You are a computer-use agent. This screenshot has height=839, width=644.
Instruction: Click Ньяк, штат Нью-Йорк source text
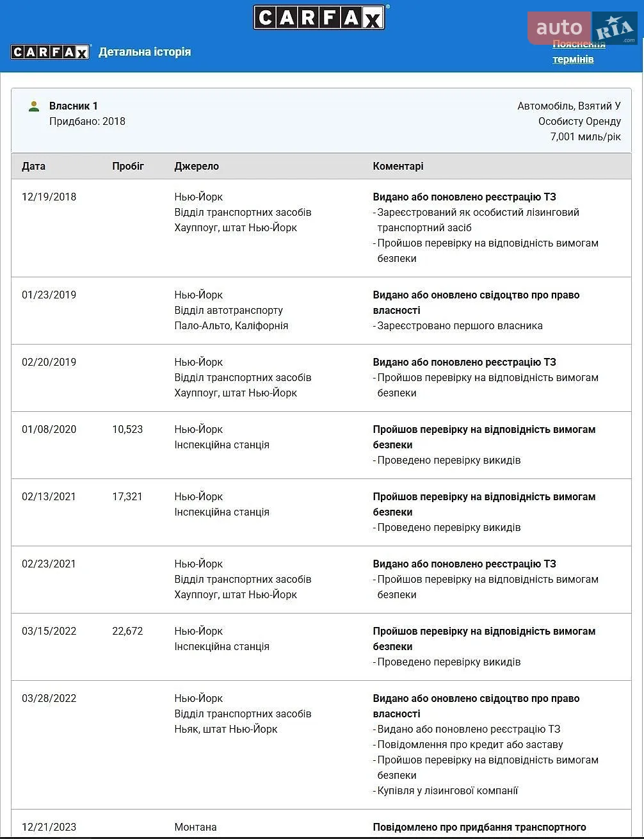point(226,729)
